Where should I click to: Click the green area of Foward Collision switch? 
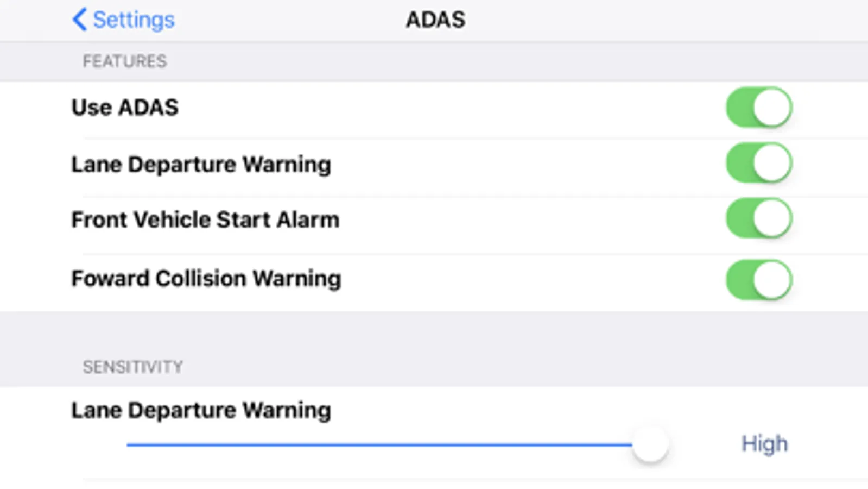pos(740,280)
